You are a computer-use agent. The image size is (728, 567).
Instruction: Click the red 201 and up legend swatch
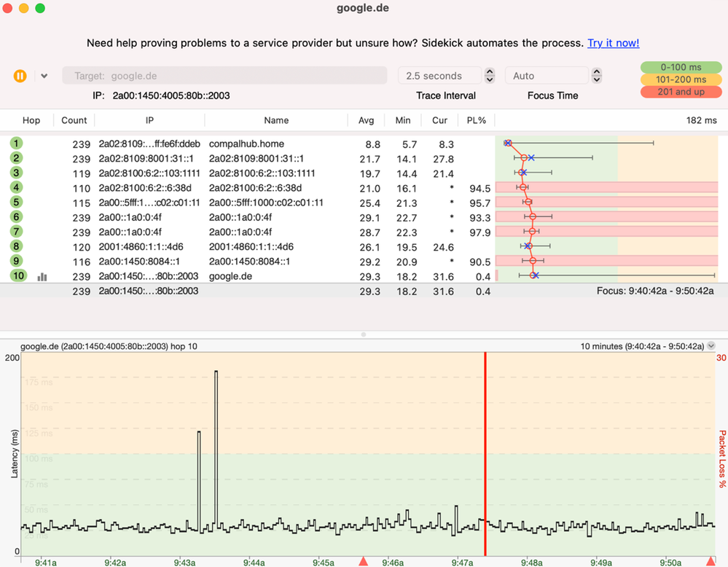click(681, 92)
